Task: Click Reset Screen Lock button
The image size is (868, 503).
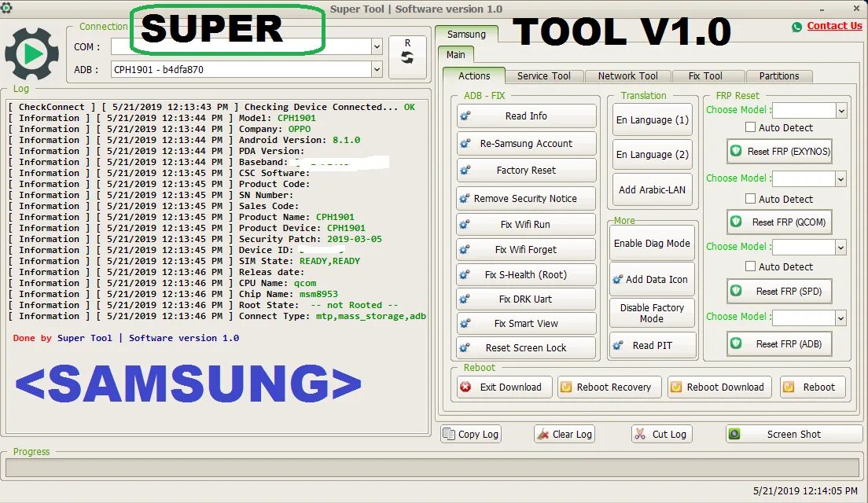Action: 527,347
